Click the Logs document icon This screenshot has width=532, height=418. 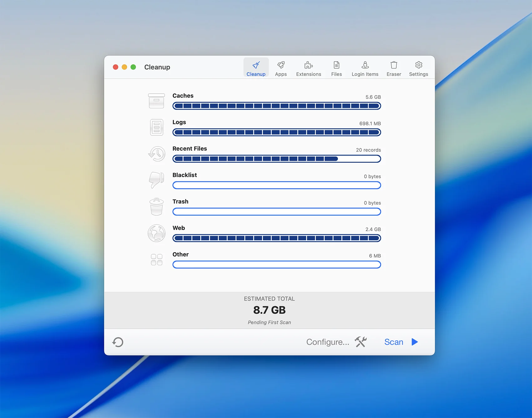pos(156,127)
